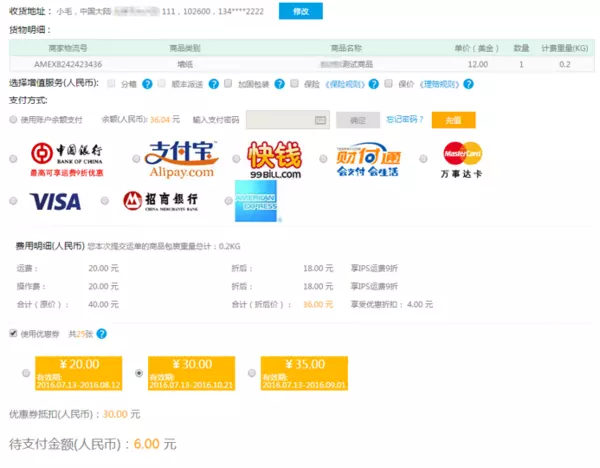This screenshot has height=468, width=600.
Task: Open help icon next to 加固包装
Action: (x=280, y=84)
